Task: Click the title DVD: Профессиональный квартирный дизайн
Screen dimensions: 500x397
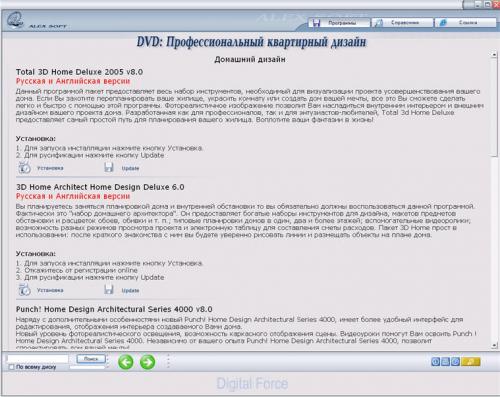Action: 251,42
